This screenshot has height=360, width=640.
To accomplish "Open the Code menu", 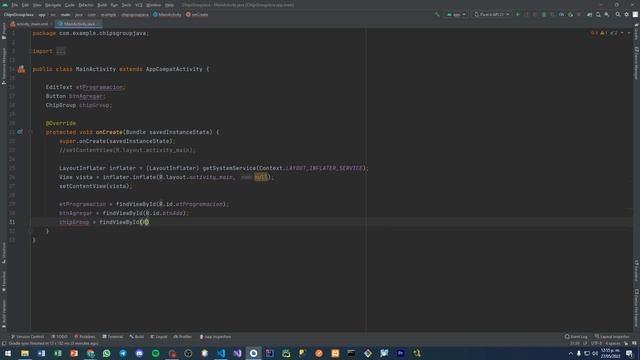I will tap(70, 5).
